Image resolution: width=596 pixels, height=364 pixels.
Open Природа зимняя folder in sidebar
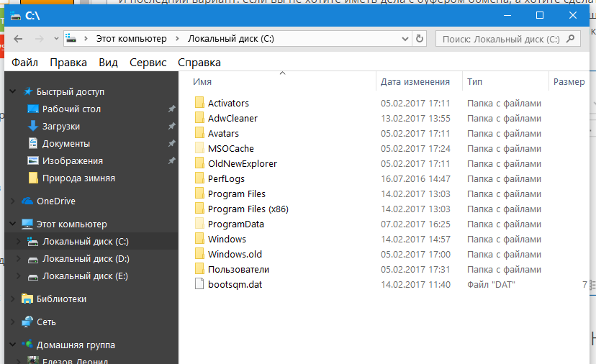[78, 178]
